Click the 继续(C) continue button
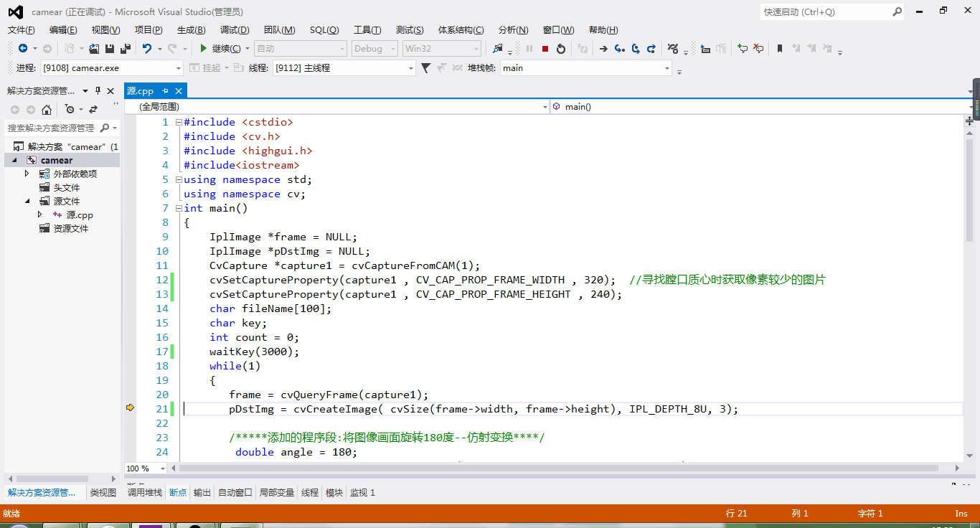The width and height of the screenshot is (980, 528). pos(220,49)
